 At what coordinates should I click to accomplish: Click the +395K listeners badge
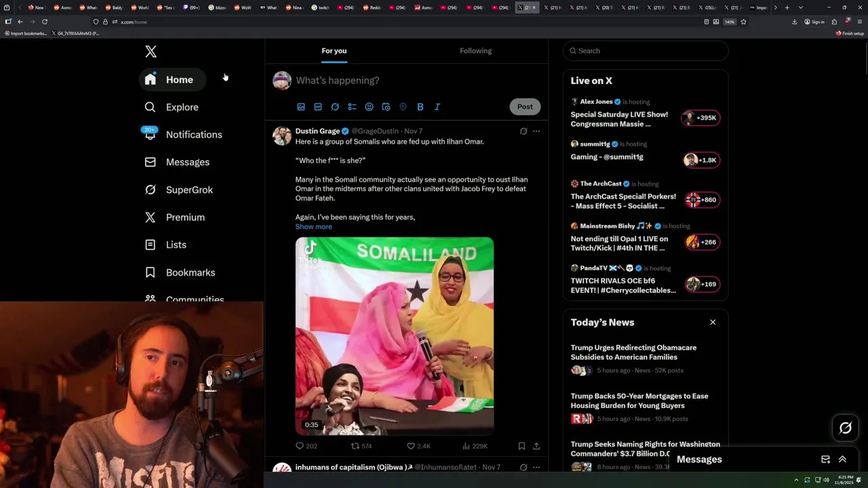[701, 118]
